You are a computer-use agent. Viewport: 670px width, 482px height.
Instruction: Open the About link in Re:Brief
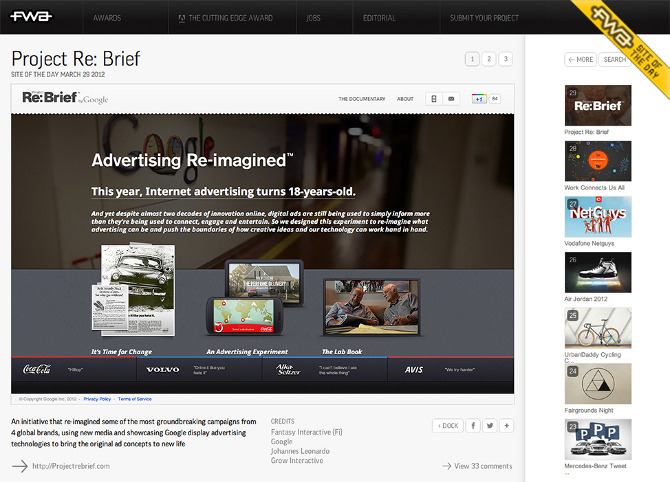pyautogui.click(x=405, y=99)
